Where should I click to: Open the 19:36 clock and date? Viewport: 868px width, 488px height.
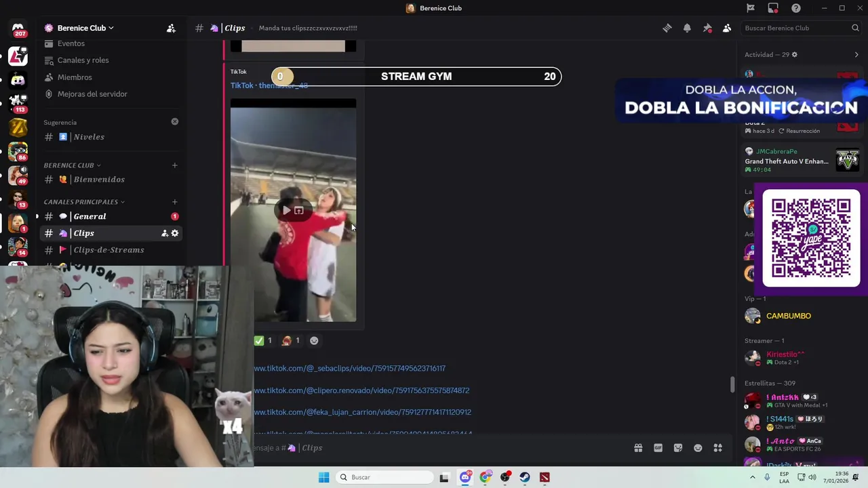(x=836, y=477)
